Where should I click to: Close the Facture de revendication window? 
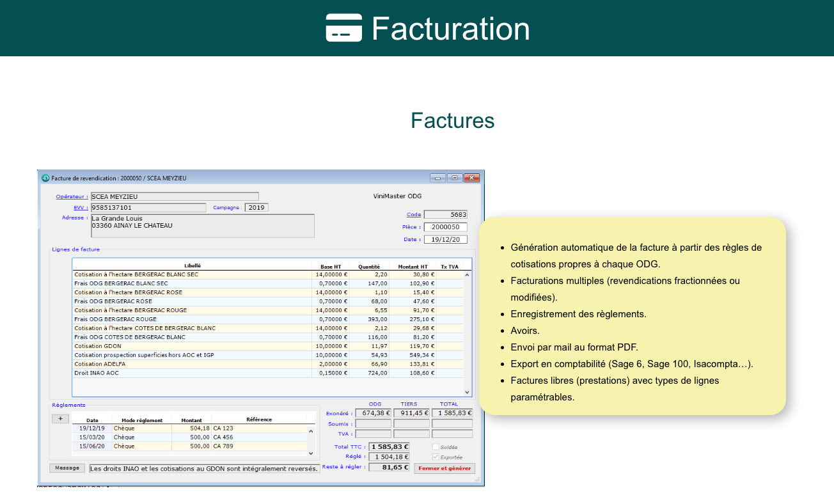pyautogui.click(x=472, y=178)
